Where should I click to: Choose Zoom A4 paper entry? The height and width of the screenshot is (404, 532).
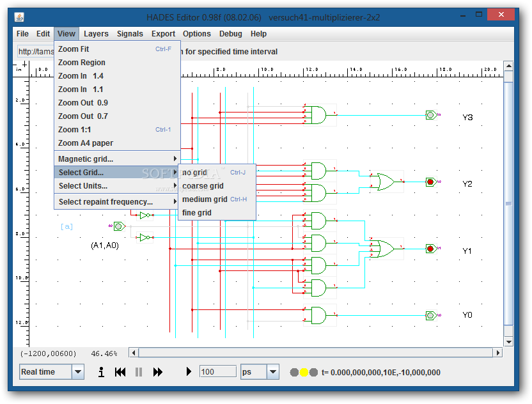117,143
